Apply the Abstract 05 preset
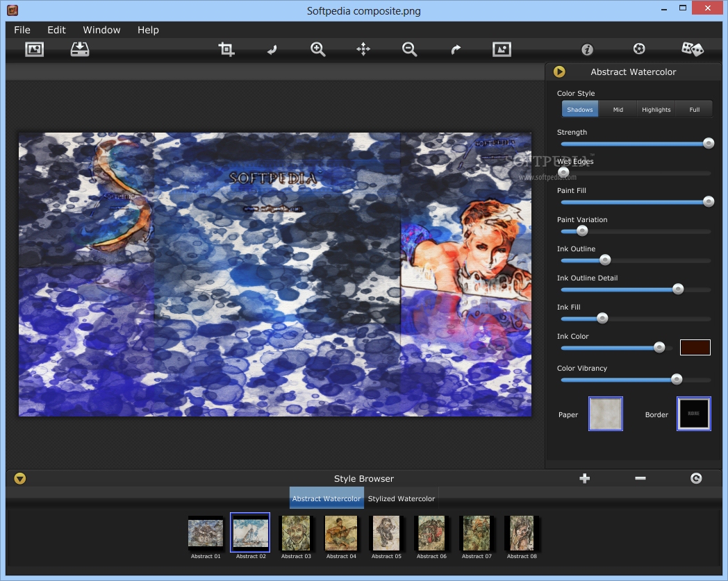This screenshot has width=728, height=581. click(386, 532)
